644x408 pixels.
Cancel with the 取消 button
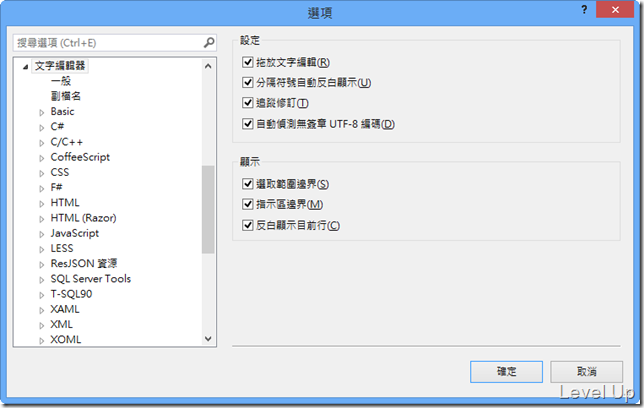[x=586, y=372]
